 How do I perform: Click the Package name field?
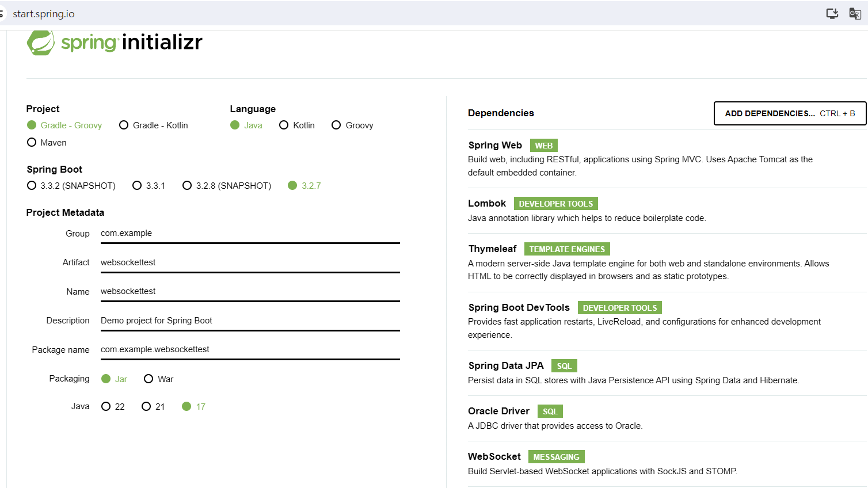(x=250, y=349)
